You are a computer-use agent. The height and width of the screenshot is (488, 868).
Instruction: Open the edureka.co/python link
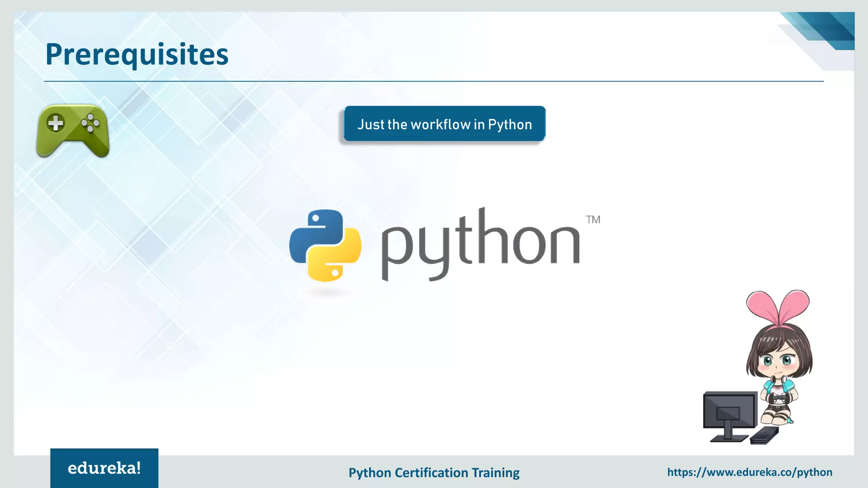[x=749, y=472]
